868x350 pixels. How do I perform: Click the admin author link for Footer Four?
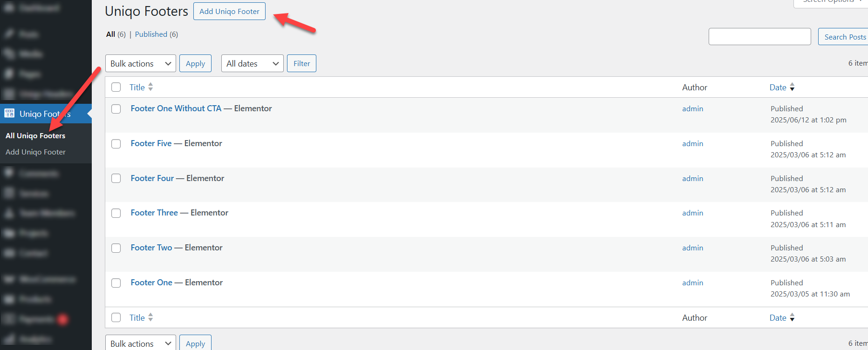692,179
